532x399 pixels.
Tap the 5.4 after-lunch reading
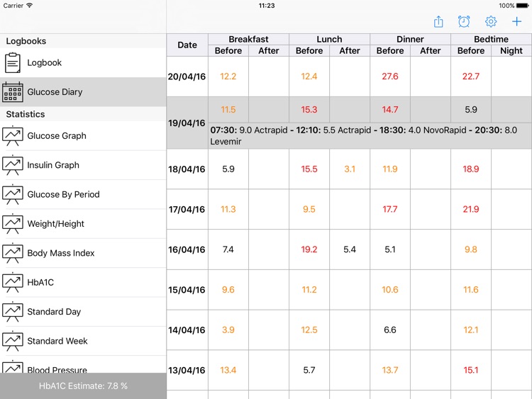point(350,249)
